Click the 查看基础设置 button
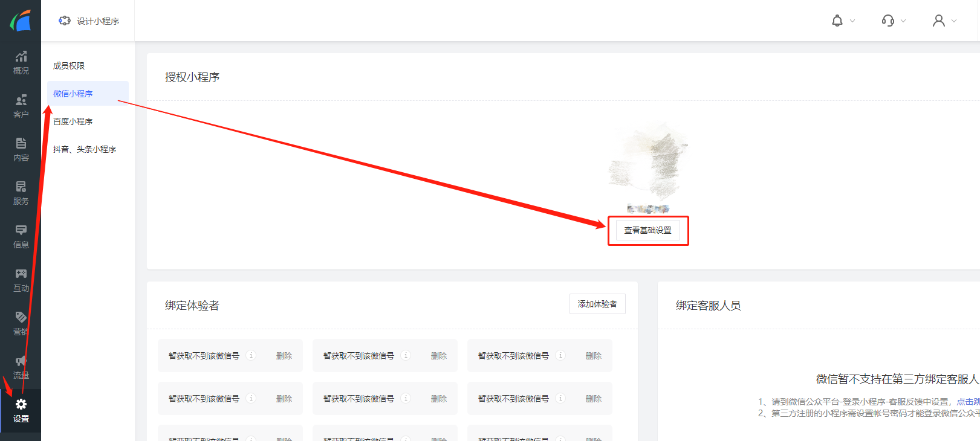Viewport: 980px width, 441px height. click(647, 230)
